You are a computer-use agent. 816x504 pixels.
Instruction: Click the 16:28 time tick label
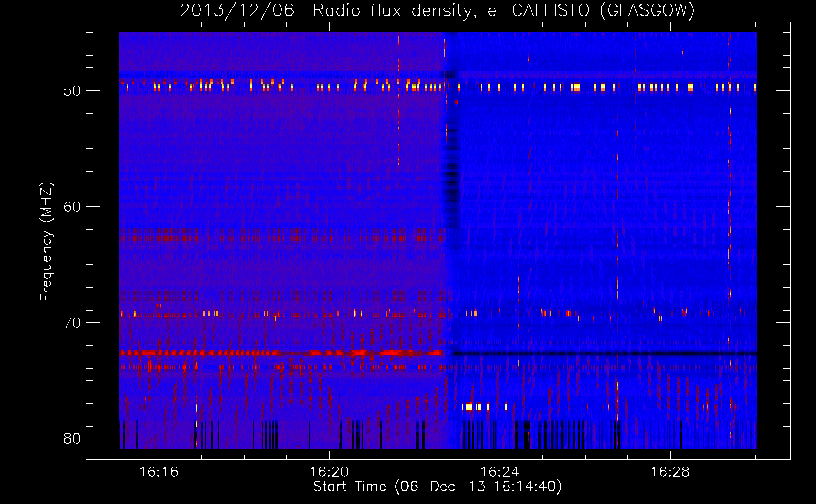(670, 472)
